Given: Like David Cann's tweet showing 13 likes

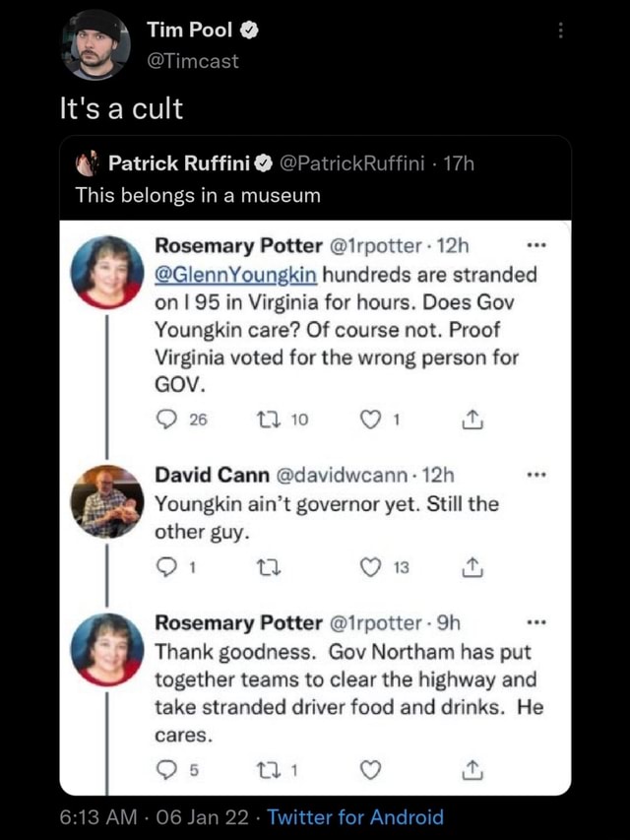Looking at the screenshot, I should coord(369,566).
